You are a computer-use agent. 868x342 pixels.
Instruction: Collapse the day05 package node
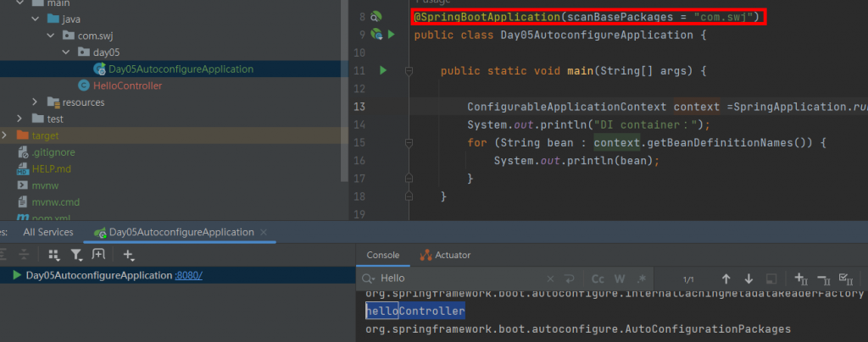[x=66, y=52]
